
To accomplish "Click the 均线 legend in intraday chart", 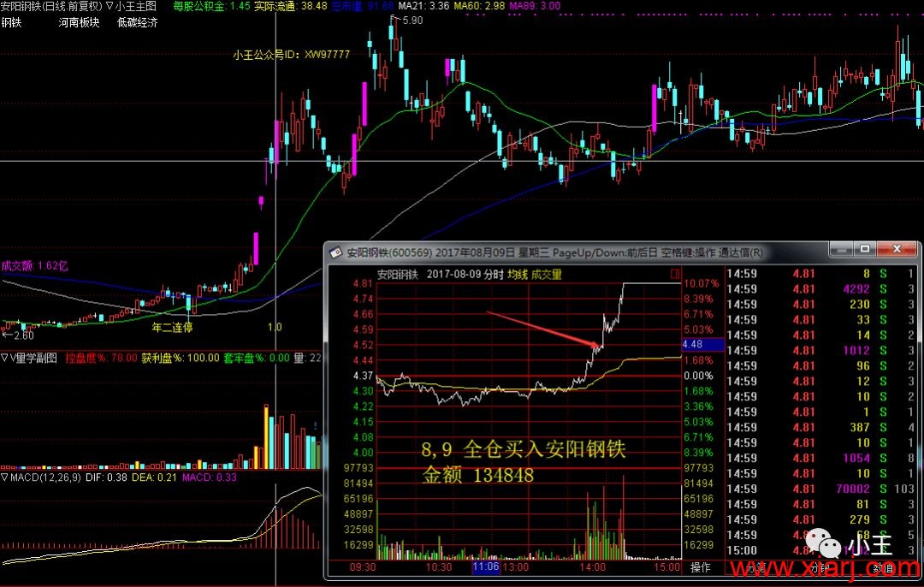I will (x=518, y=274).
